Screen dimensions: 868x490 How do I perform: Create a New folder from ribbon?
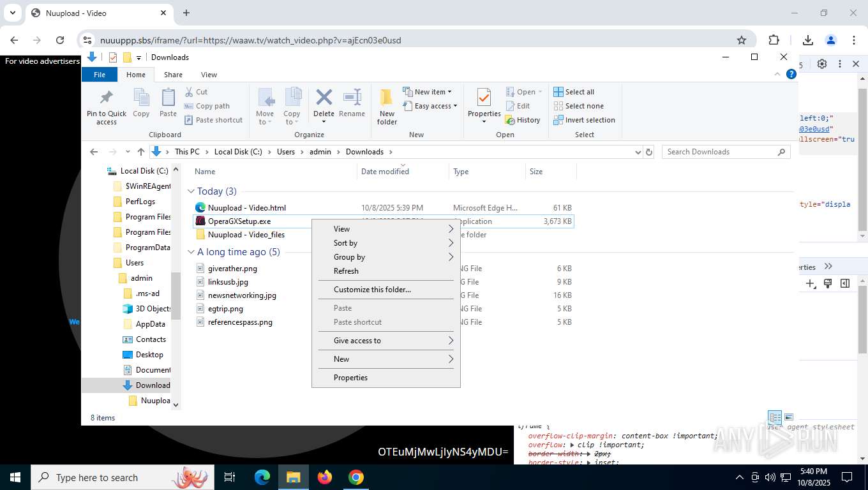point(387,106)
